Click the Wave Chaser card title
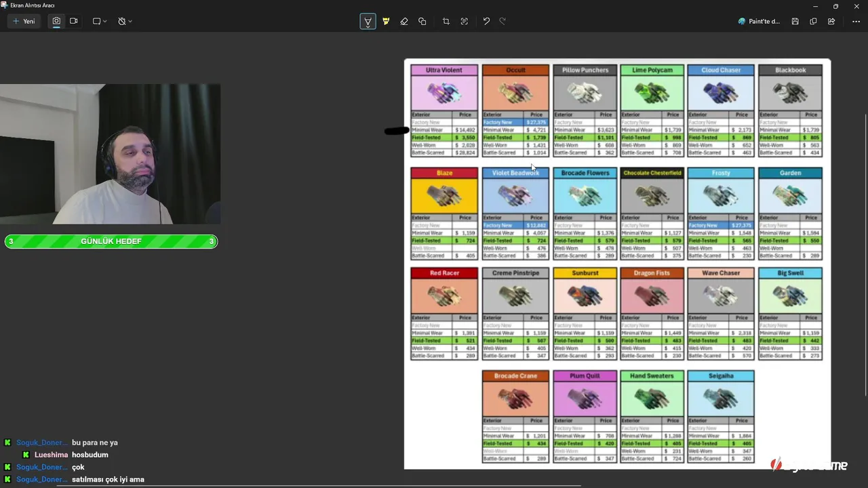868x488 pixels. pos(721,273)
